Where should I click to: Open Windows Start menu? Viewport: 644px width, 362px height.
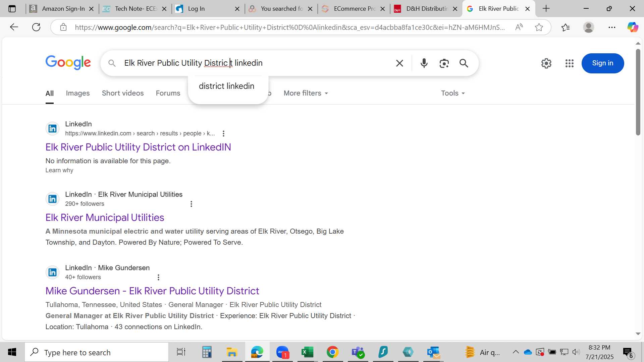pyautogui.click(x=12, y=352)
